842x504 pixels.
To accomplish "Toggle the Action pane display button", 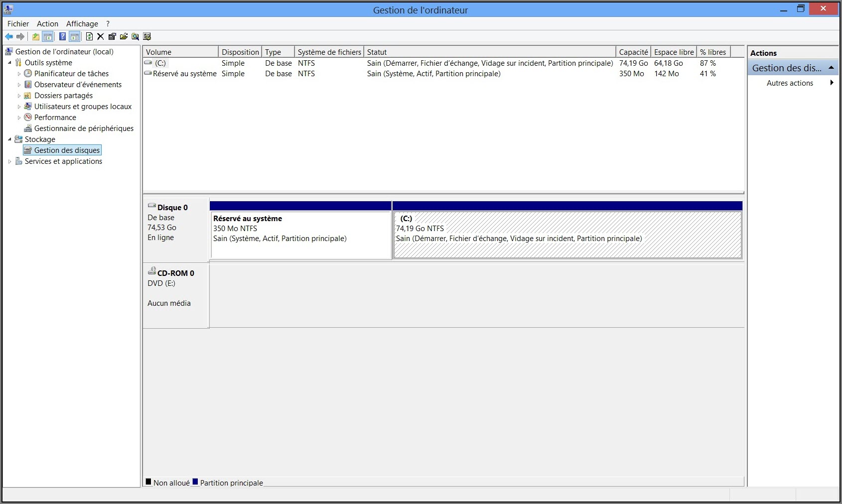I will point(74,36).
